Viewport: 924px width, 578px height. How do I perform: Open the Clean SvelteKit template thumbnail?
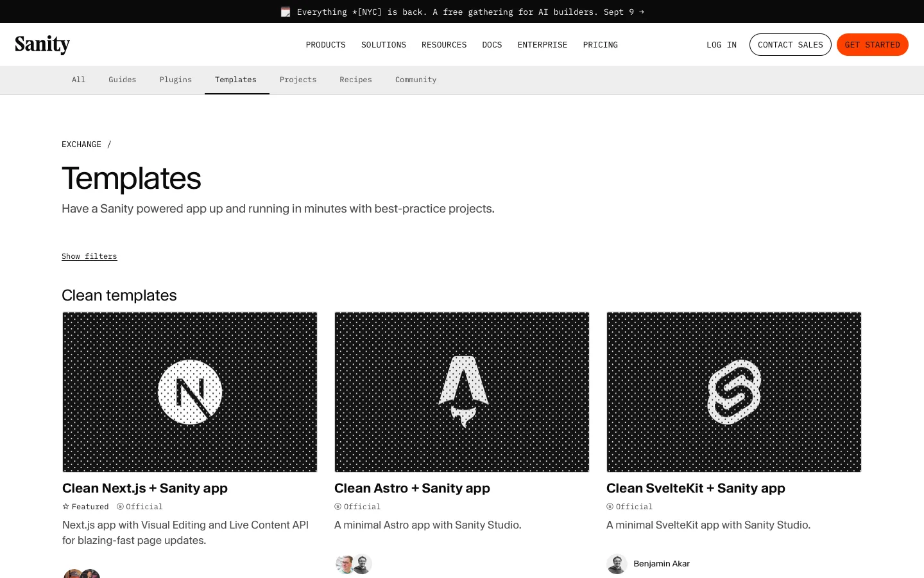tap(734, 392)
